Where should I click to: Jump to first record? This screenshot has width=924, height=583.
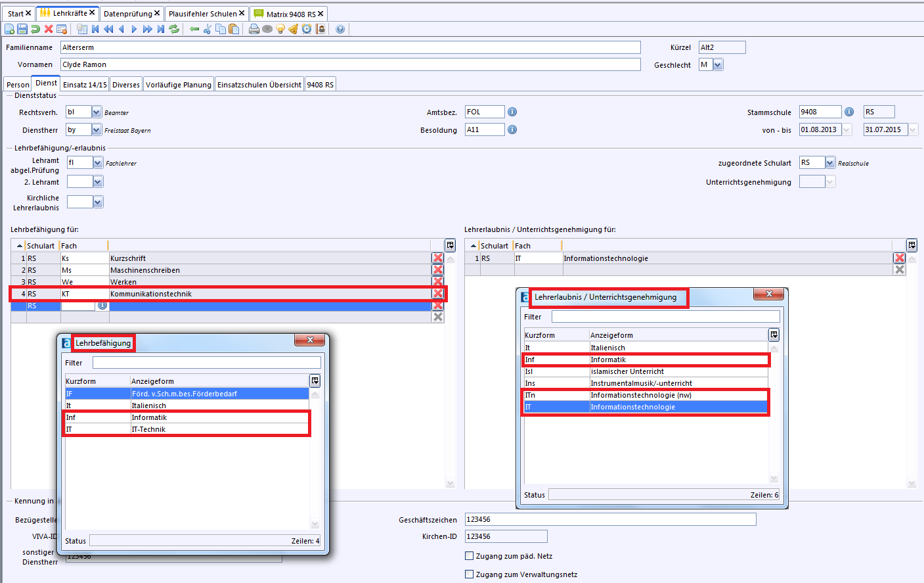click(96, 29)
